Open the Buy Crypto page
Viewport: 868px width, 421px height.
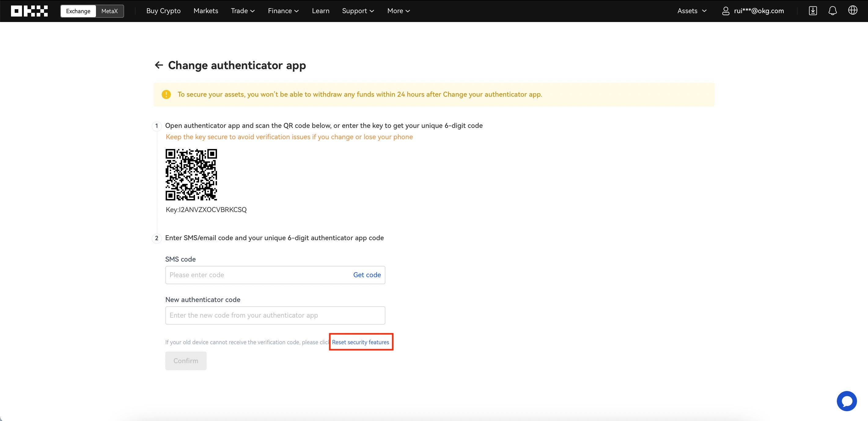tap(164, 11)
